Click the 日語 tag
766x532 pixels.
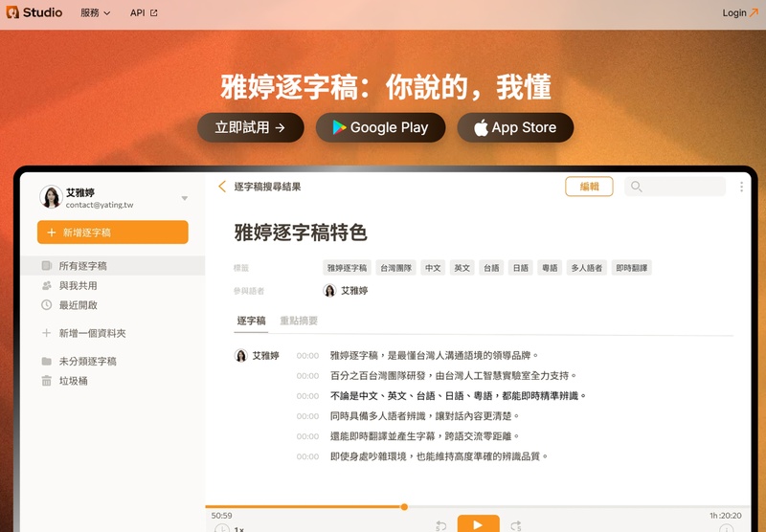coord(521,268)
